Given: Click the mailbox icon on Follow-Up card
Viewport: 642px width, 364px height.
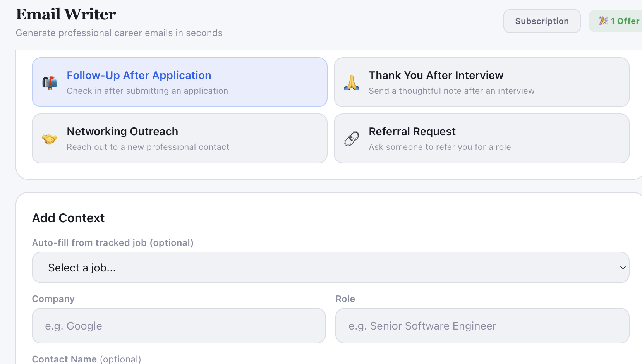Looking at the screenshot, I should [50, 82].
